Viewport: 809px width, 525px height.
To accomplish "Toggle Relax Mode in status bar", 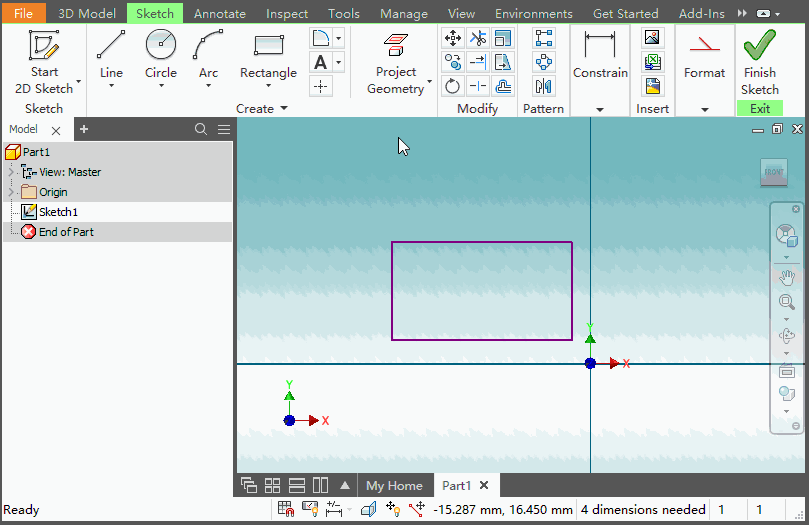I will tap(417, 510).
